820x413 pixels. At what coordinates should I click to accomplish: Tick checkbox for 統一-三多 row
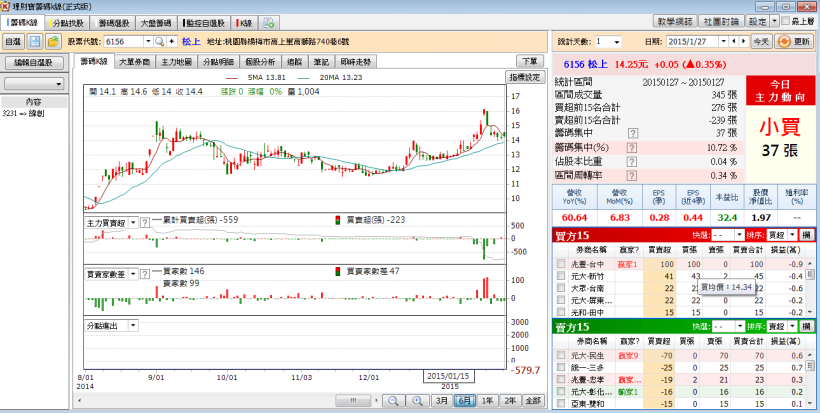click(561, 367)
